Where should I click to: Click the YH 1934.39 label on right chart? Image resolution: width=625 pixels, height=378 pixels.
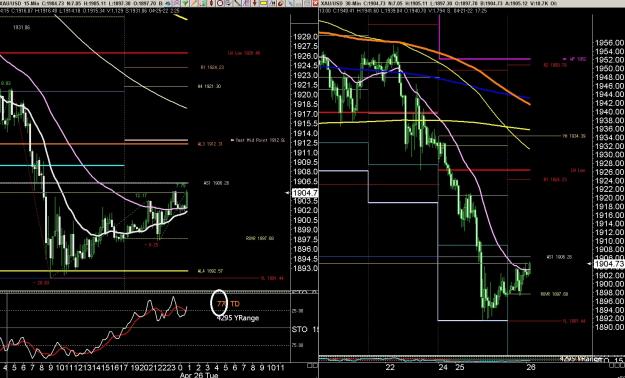click(574, 136)
